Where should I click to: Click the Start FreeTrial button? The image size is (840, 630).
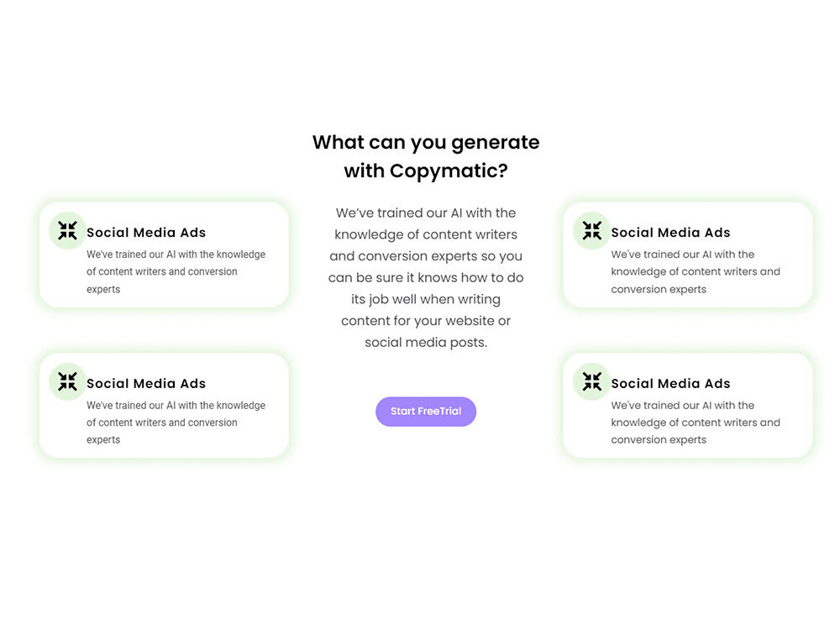425,412
